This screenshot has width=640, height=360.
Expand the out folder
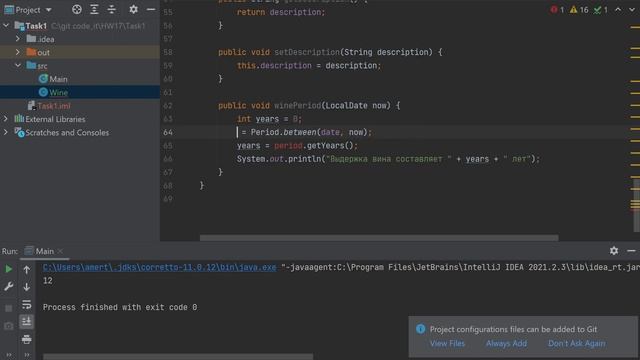(18, 52)
